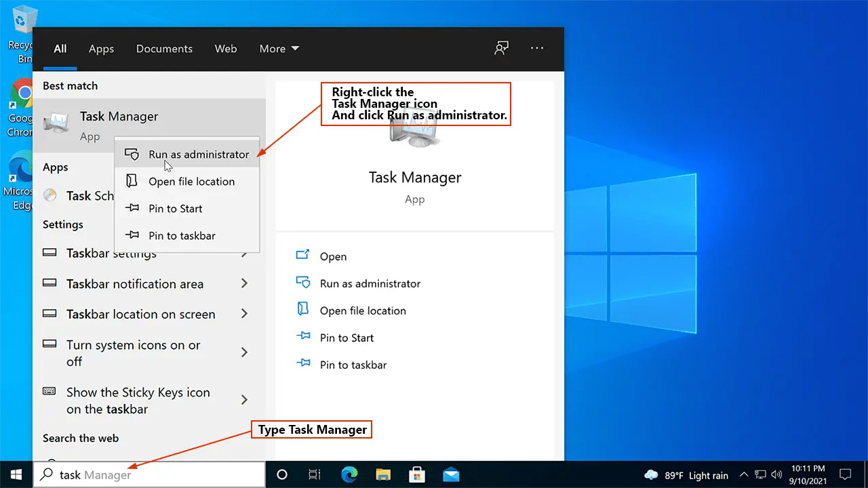Screen dimensions: 868x488
Task: Click the Windows Start button
Action: 16,474
